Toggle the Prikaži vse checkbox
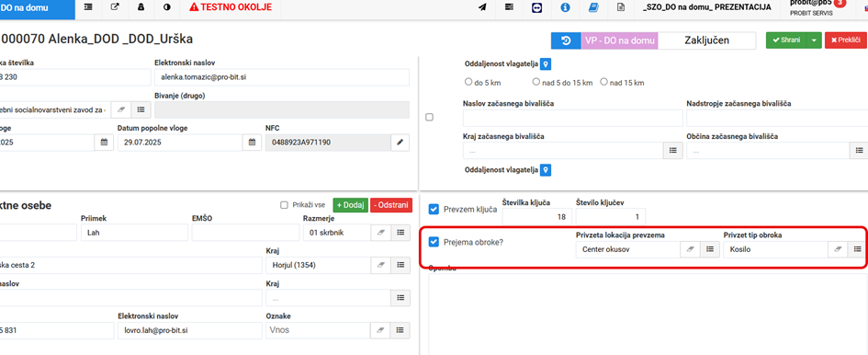 285,205
